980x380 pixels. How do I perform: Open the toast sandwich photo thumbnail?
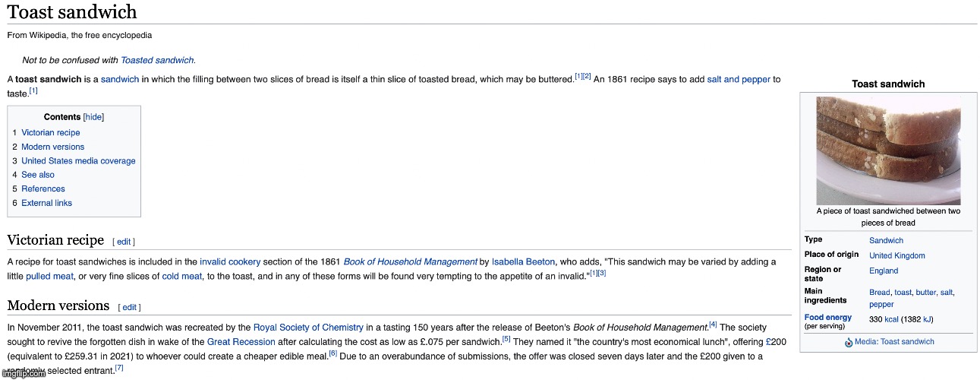tap(888, 150)
